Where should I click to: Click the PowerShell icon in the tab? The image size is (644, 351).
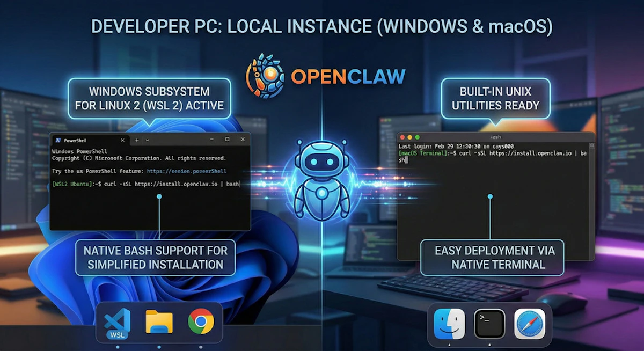[57, 140]
